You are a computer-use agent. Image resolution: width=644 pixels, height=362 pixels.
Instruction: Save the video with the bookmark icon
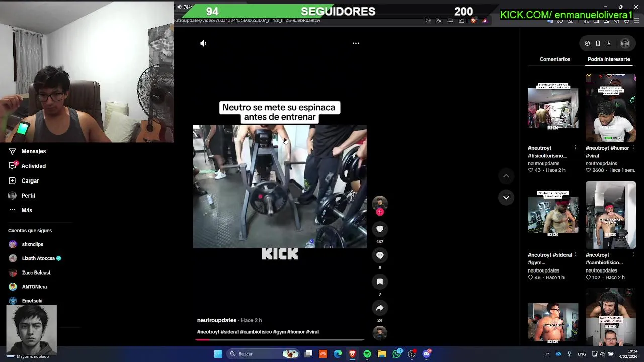(x=380, y=282)
